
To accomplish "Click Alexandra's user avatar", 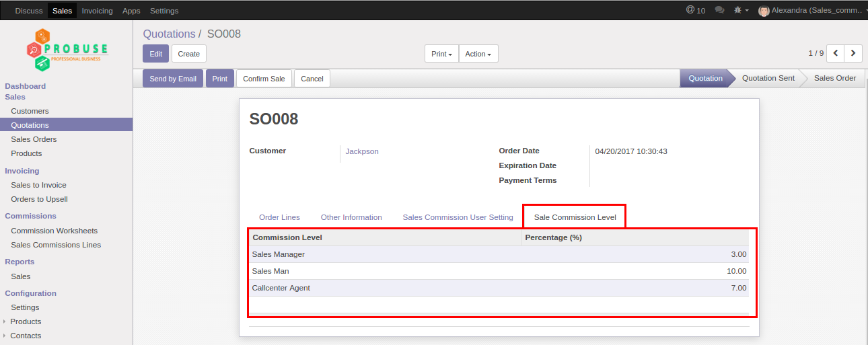I will point(764,11).
